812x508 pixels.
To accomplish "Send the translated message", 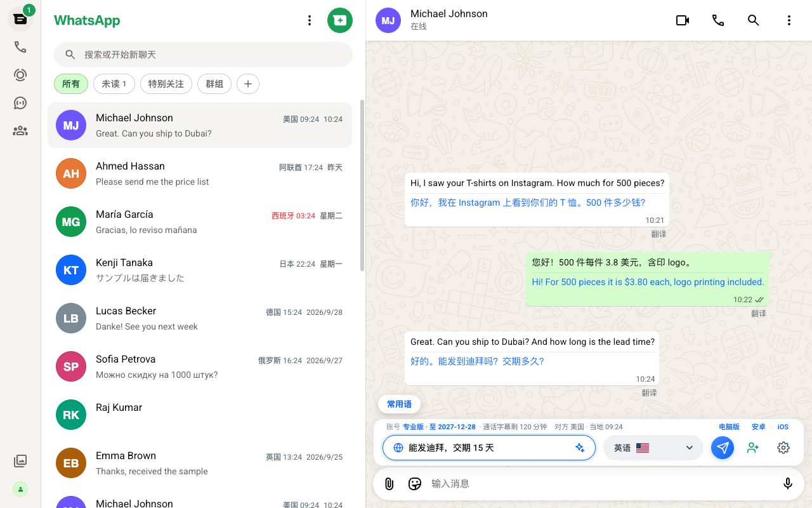I will [x=723, y=448].
